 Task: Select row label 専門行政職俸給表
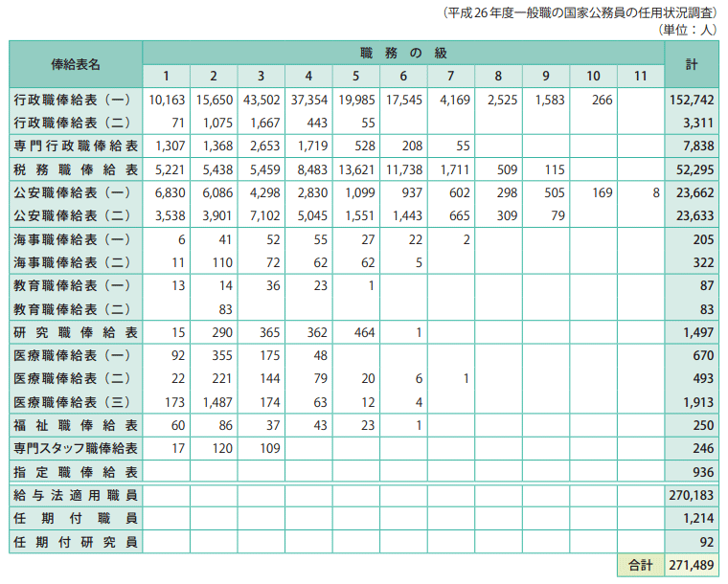76,146
